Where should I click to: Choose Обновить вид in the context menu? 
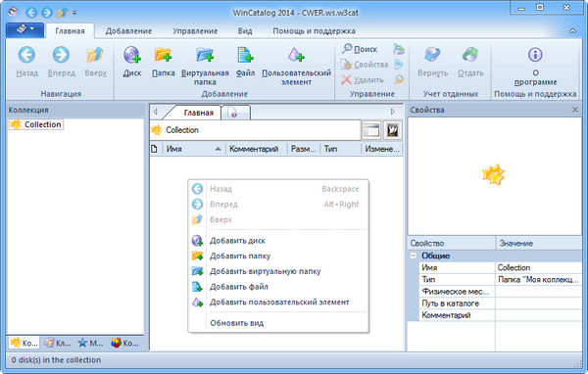(x=278, y=323)
